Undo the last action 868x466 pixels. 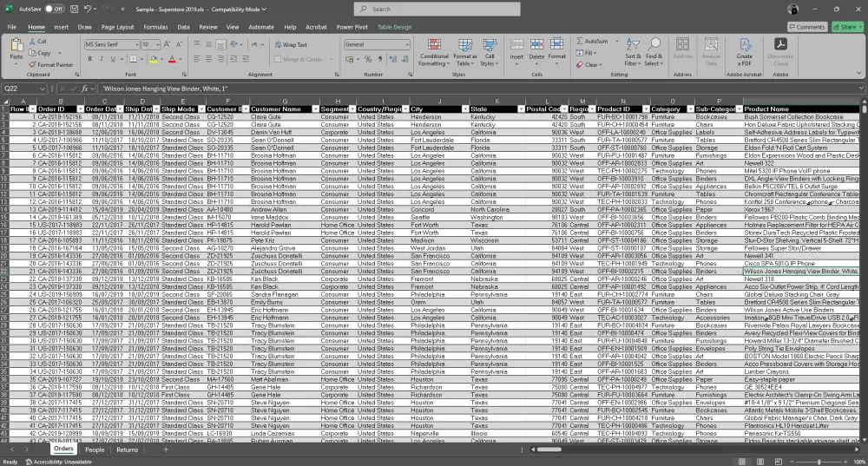(x=88, y=9)
